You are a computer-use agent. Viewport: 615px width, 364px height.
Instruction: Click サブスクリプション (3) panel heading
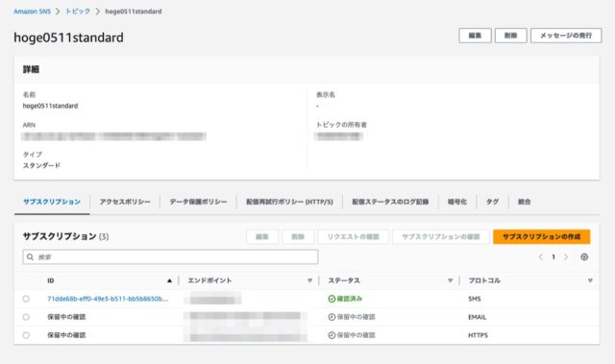pos(66,236)
